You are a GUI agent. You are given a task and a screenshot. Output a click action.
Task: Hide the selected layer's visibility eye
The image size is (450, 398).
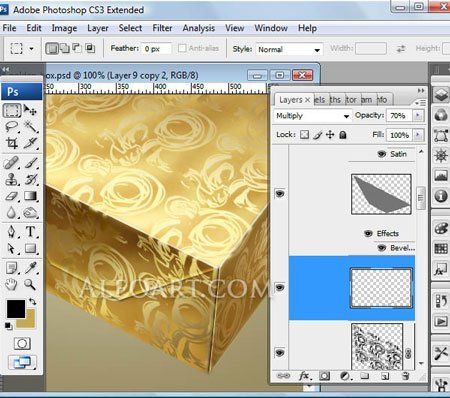point(280,287)
